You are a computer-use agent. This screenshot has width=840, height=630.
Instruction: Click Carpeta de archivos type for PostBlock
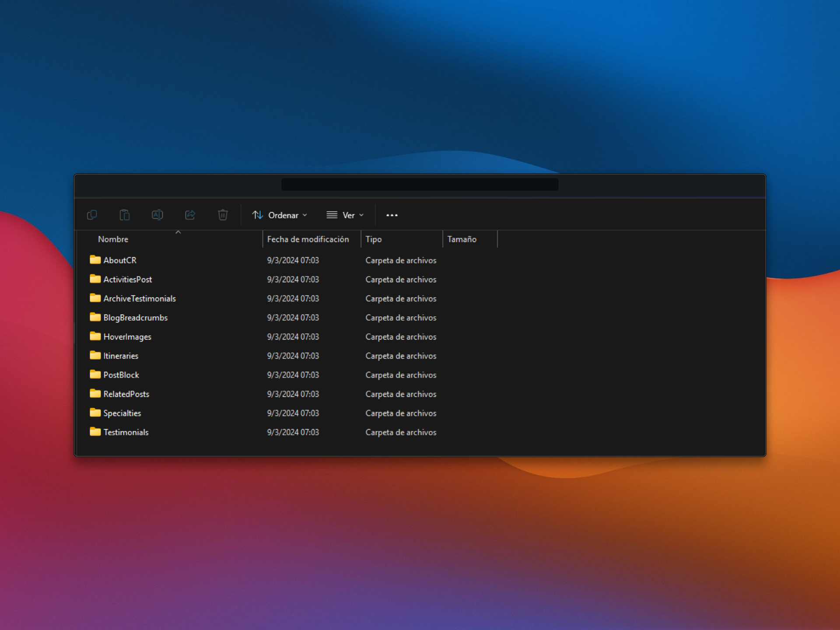click(401, 375)
